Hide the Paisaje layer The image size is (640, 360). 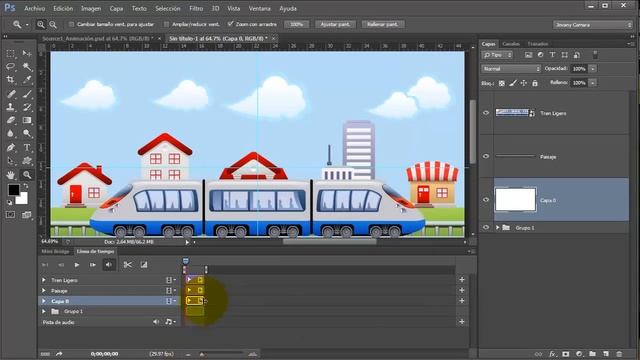[486, 156]
